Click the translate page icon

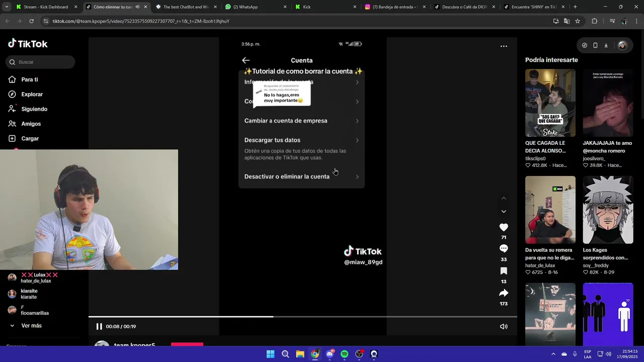click(567, 21)
